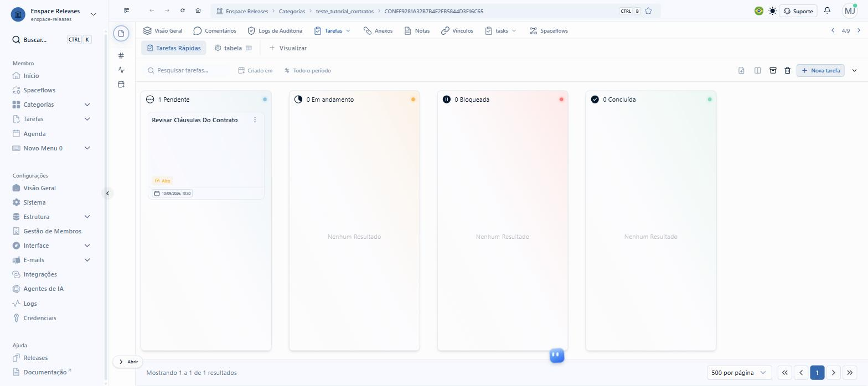Open notifications bell
The width and height of the screenshot is (868, 386).
(x=827, y=11)
